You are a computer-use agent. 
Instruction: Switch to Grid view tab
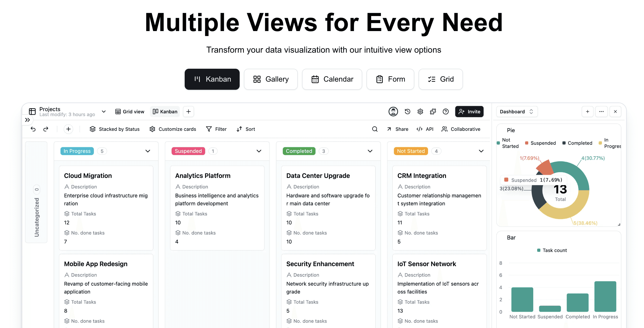coord(130,112)
